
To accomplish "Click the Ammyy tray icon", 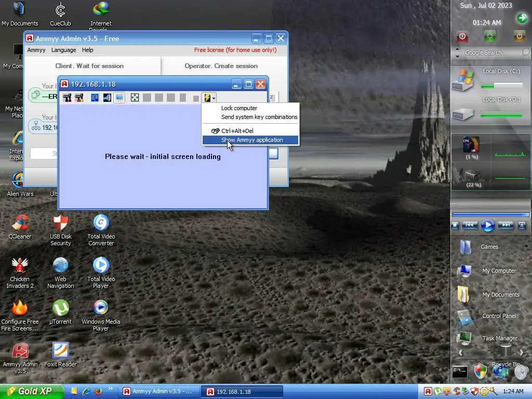I will 428,392.
